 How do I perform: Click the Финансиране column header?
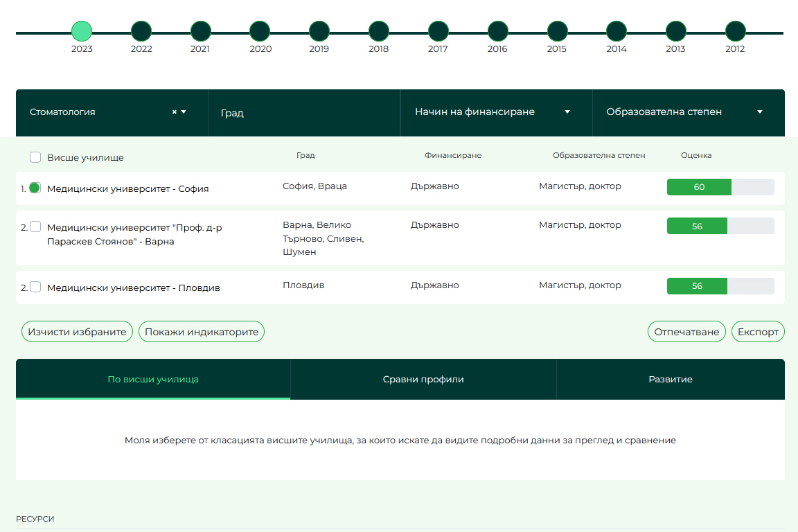pos(453,155)
